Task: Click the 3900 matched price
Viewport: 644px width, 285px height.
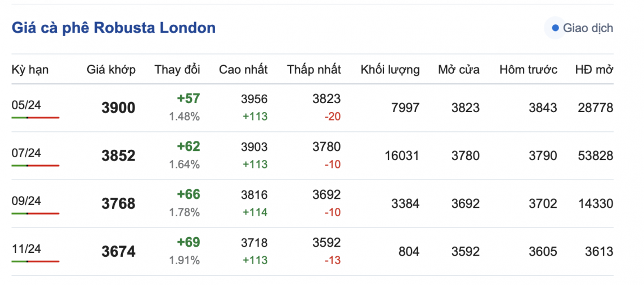Action: (118, 108)
